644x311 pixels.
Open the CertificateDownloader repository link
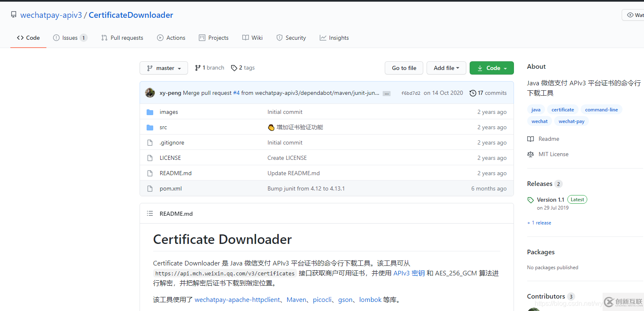[x=131, y=15]
